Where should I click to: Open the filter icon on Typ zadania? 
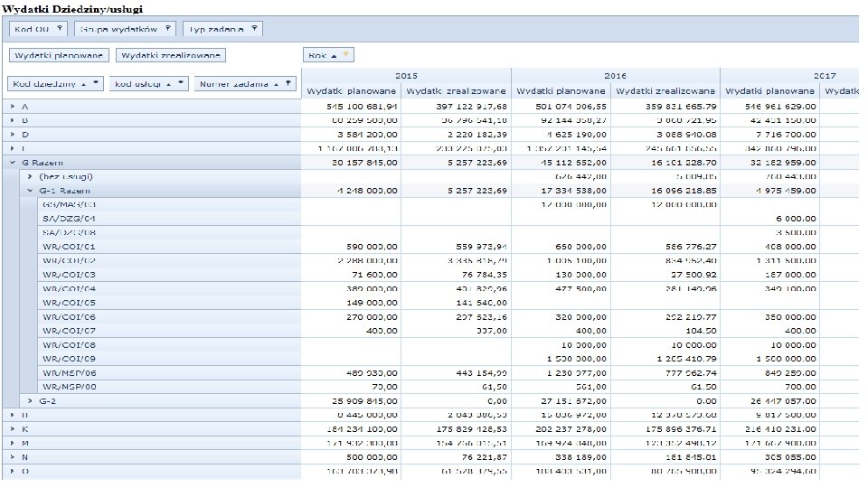254,28
